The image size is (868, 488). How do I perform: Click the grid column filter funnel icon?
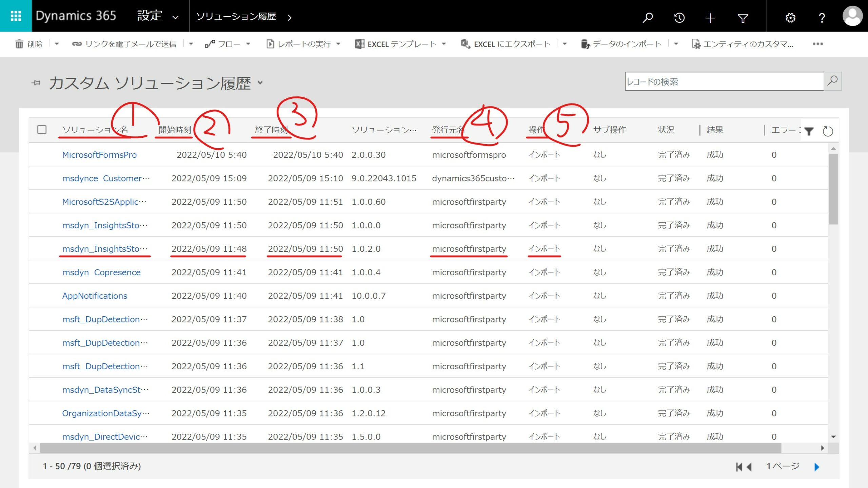pos(809,131)
